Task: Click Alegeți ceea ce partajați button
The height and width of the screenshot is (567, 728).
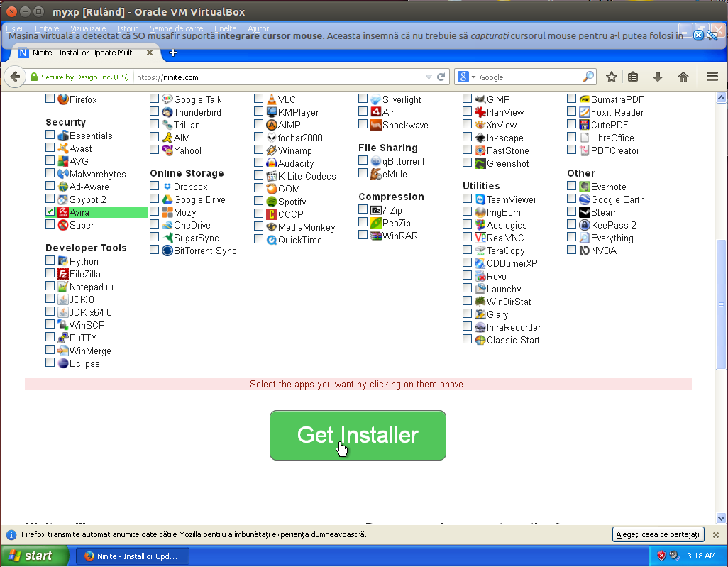Action: click(x=658, y=534)
